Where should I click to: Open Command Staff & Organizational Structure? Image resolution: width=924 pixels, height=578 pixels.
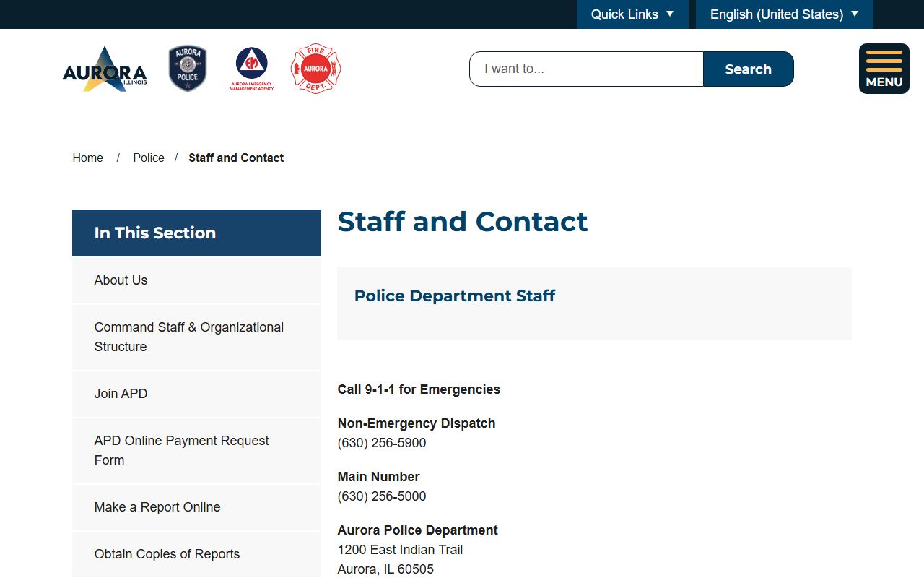pyautogui.click(x=196, y=337)
